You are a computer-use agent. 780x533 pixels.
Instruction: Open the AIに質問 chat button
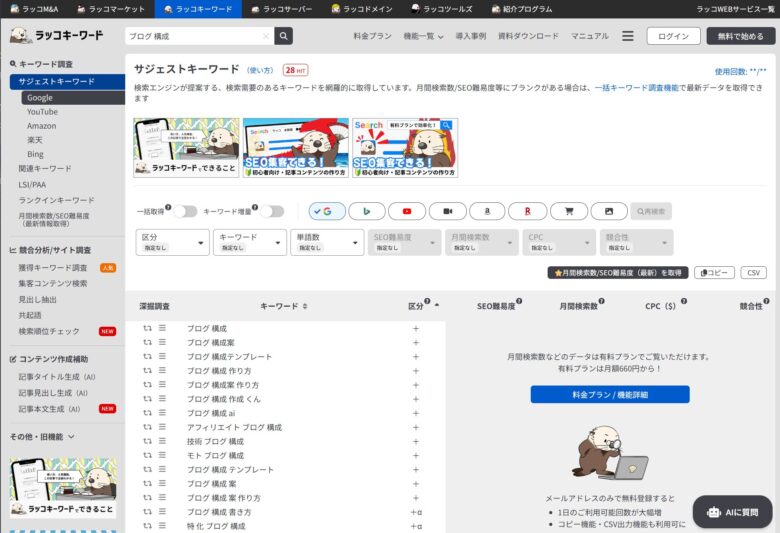732,512
